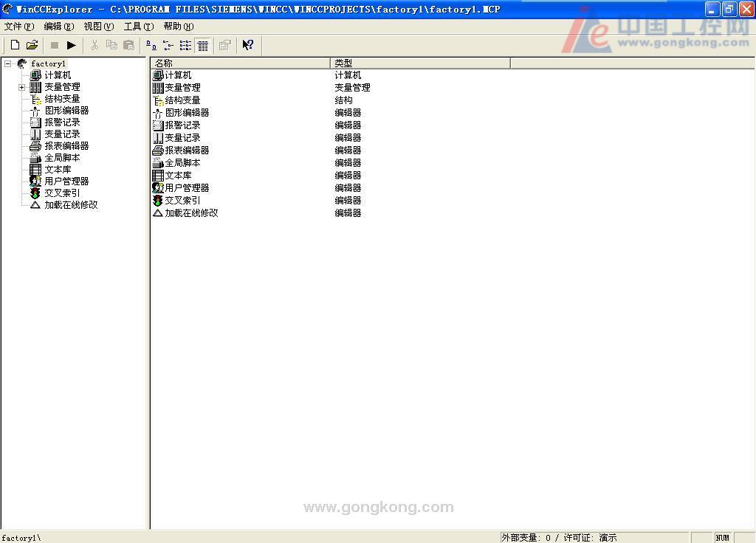Click the 报表编辑器 printer icon in the tree

click(x=35, y=146)
